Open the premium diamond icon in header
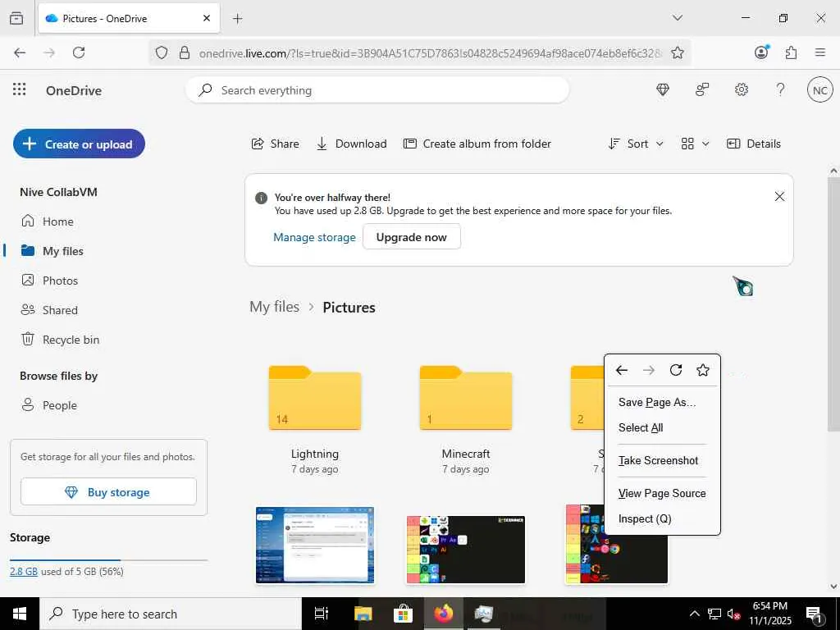 click(x=663, y=89)
